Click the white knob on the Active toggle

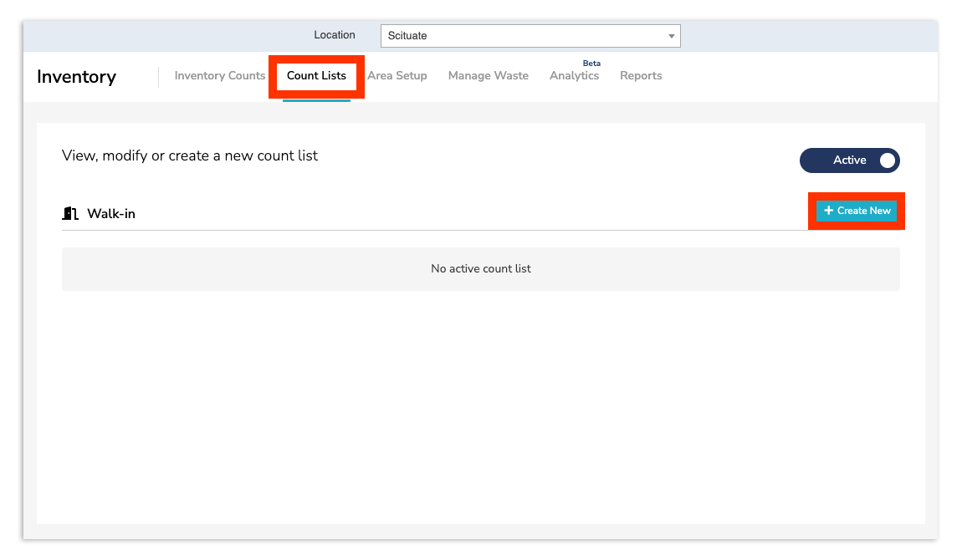pyautogui.click(x=888, y=160)
